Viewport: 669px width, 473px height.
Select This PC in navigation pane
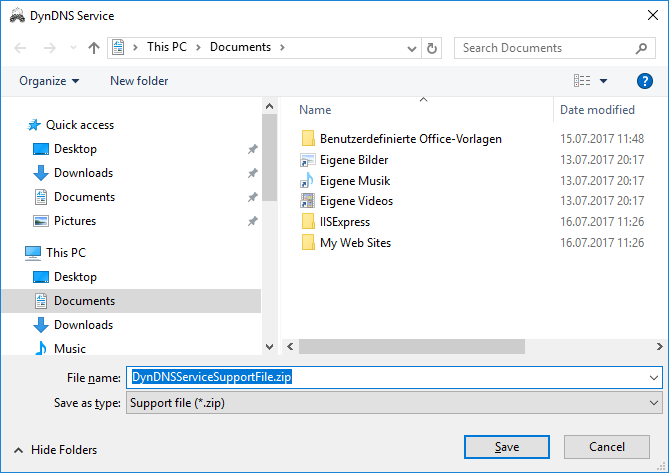pos(66,252)
